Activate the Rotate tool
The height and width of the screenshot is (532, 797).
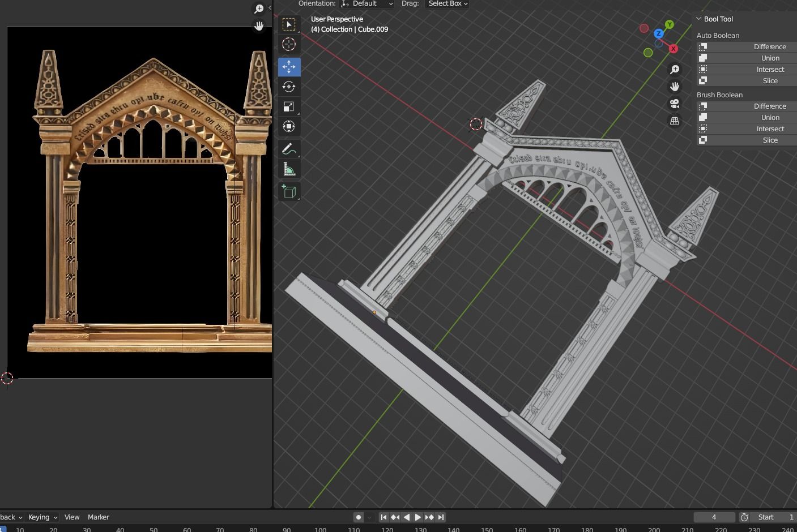(x=289, y=87)
